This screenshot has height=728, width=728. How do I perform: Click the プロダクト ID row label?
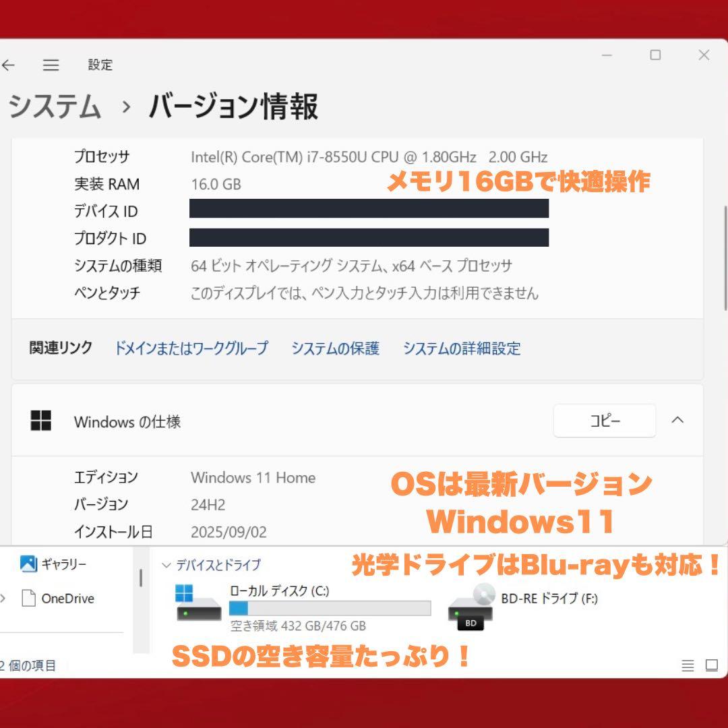[110, 239]
